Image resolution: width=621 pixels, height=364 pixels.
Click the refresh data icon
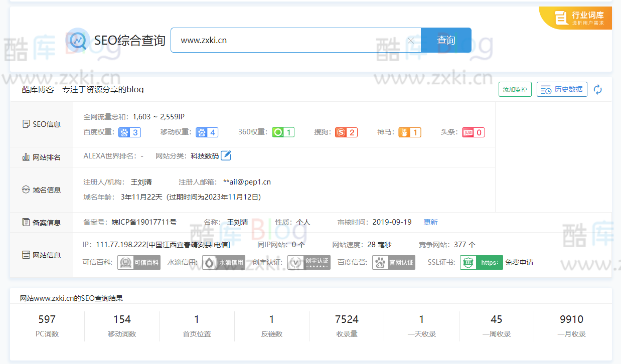(x=597, y=90)
